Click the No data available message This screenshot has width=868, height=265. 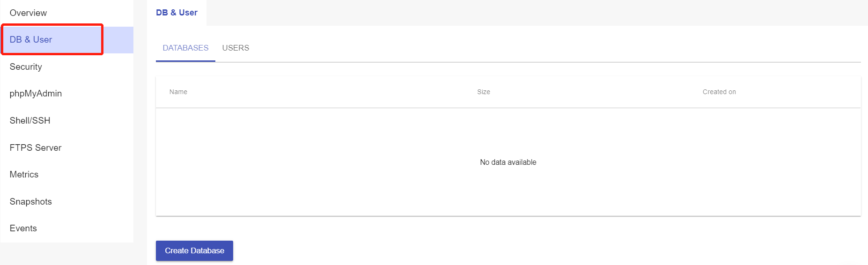click(x=508, y=162)
